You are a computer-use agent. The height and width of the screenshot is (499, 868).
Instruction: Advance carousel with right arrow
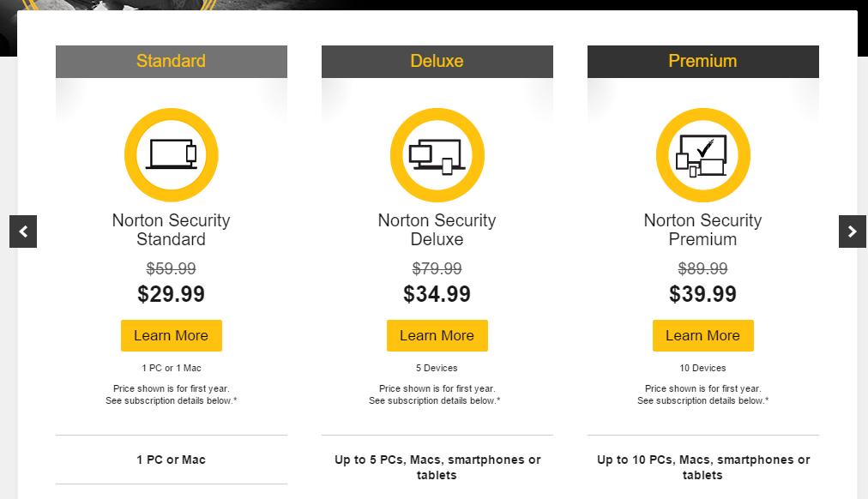click(x=852, y=231)
